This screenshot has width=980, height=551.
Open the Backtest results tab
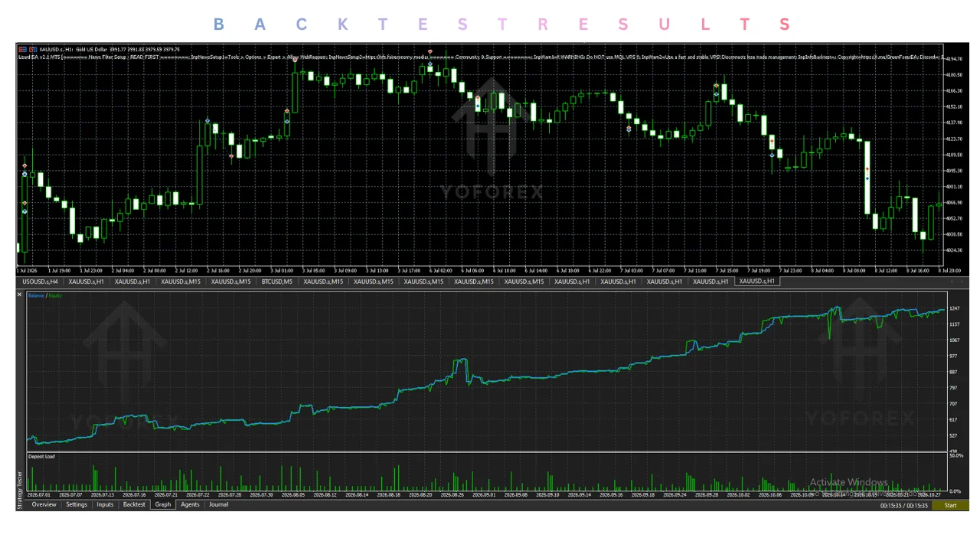pos(134,505)
